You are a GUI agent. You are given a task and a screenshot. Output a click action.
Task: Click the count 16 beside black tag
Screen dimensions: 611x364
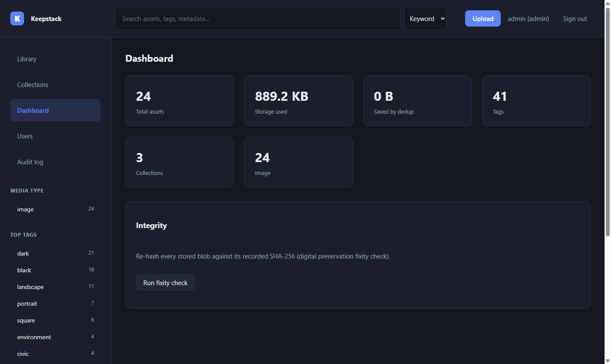click(x=91, y=270)
